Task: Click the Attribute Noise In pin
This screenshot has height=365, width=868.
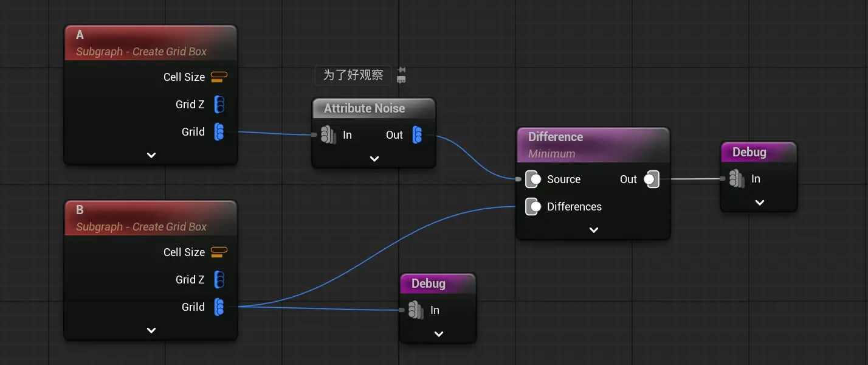Action: click(x=328, y=135)
